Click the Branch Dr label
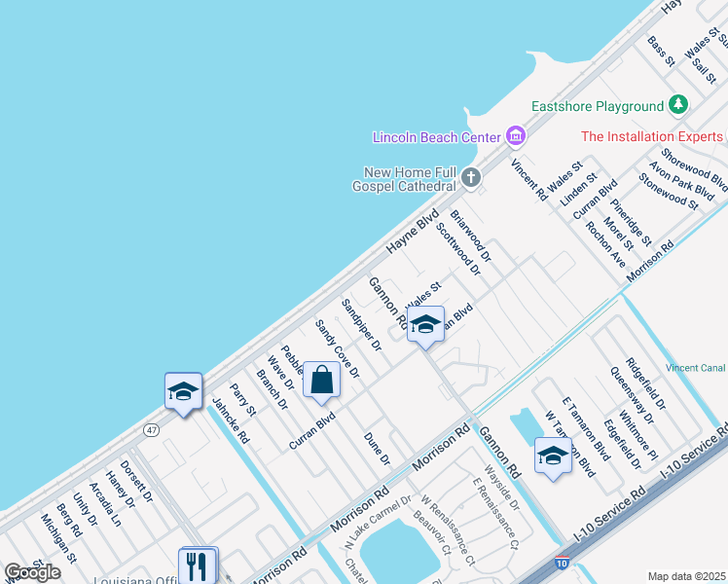The image size is (728, 584). point(273,389)
